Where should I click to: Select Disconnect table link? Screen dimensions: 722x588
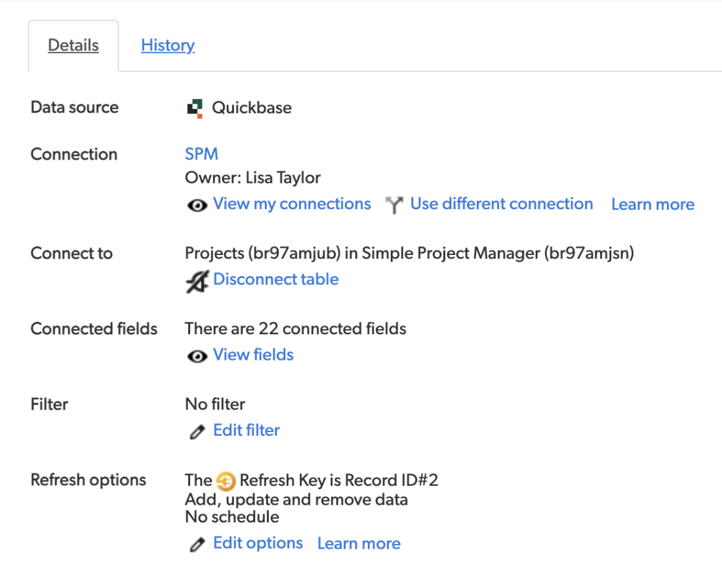[x=276, y=279]
